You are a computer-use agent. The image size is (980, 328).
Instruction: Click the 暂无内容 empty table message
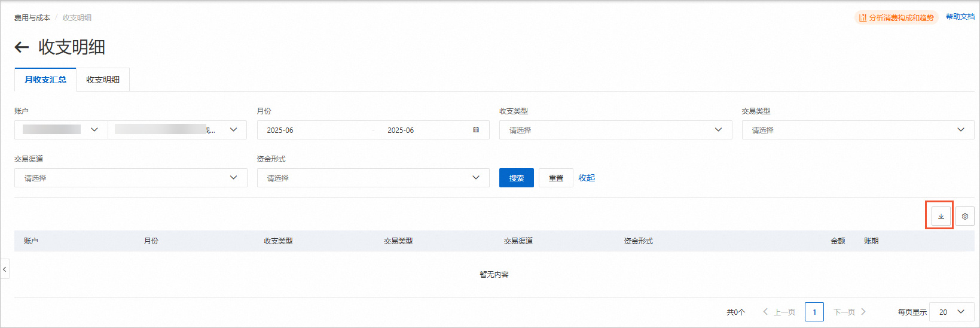(x=494, y=275)
